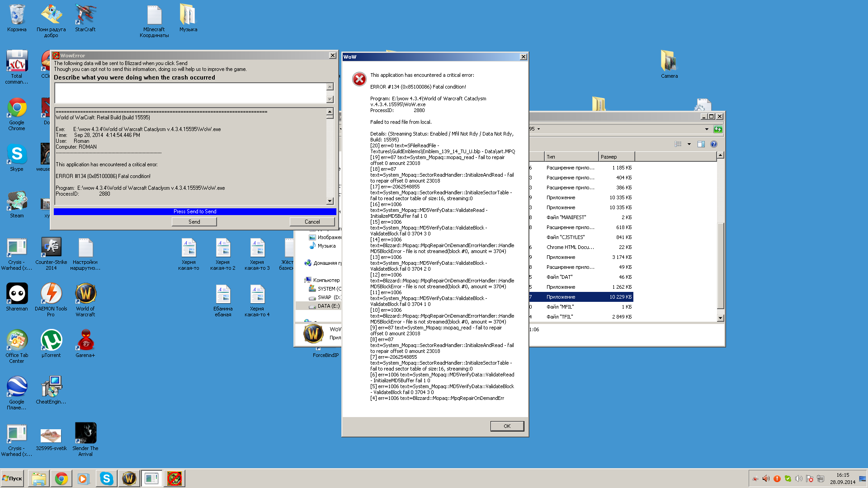868x488 pixels.
Task: Open Херня какая-то 4 document
Action: click(257, 300)
